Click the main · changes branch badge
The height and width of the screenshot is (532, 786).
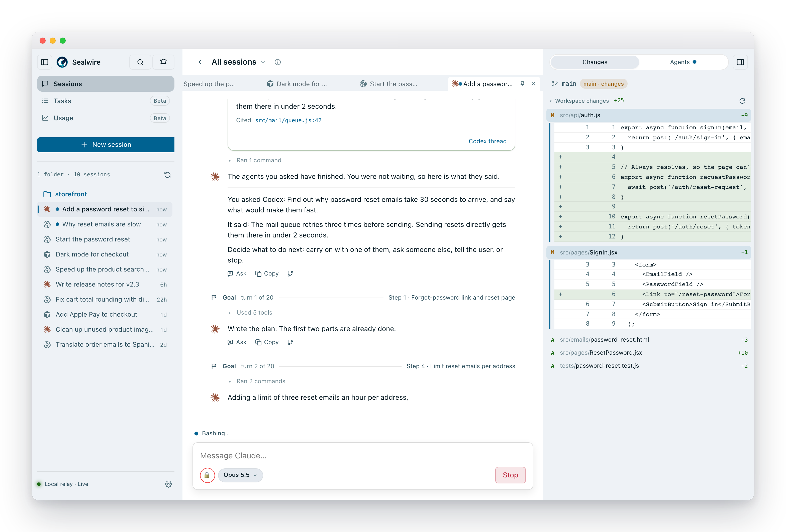point(603,84)
